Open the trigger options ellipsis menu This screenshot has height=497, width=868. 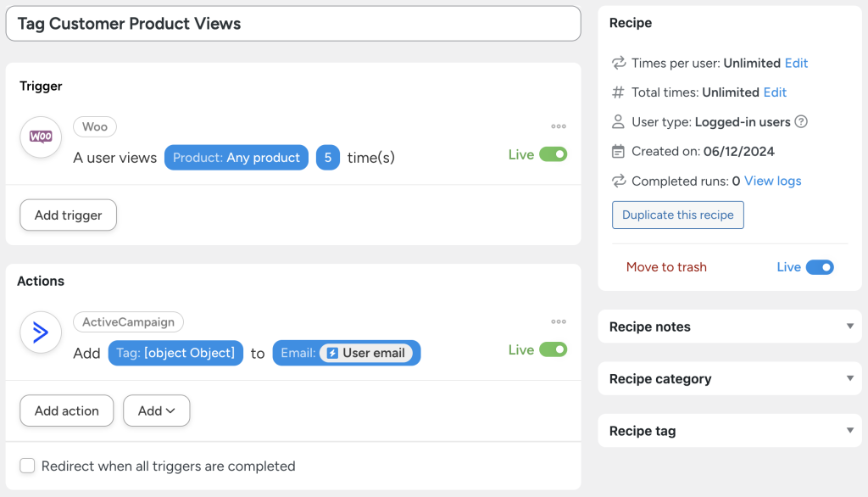558,126
